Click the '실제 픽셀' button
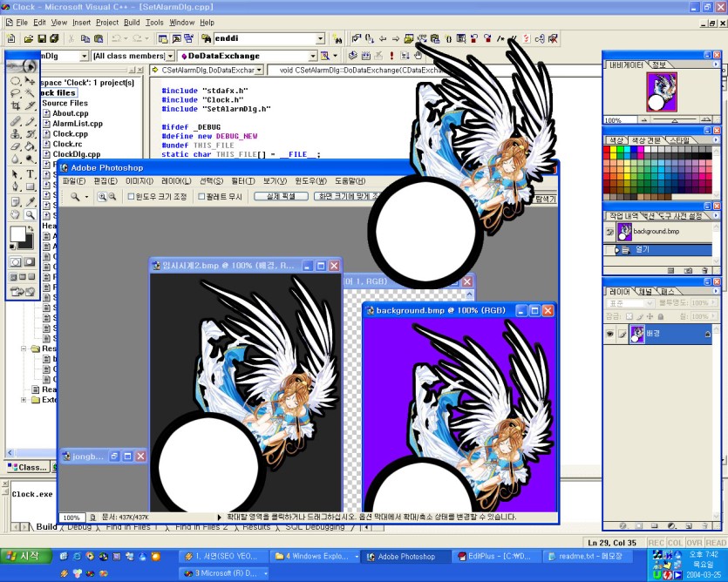 pos(281,196)
